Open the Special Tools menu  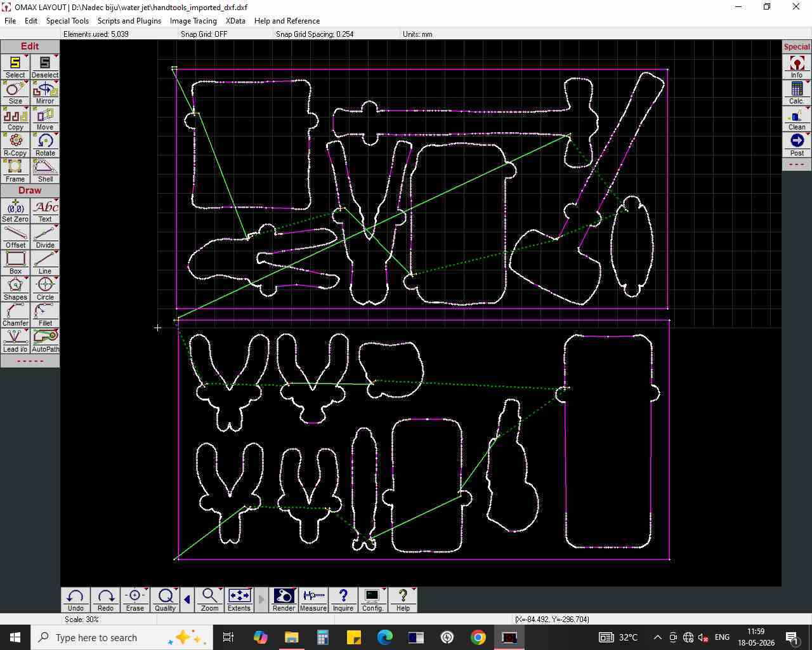click(x=67, y=21)
